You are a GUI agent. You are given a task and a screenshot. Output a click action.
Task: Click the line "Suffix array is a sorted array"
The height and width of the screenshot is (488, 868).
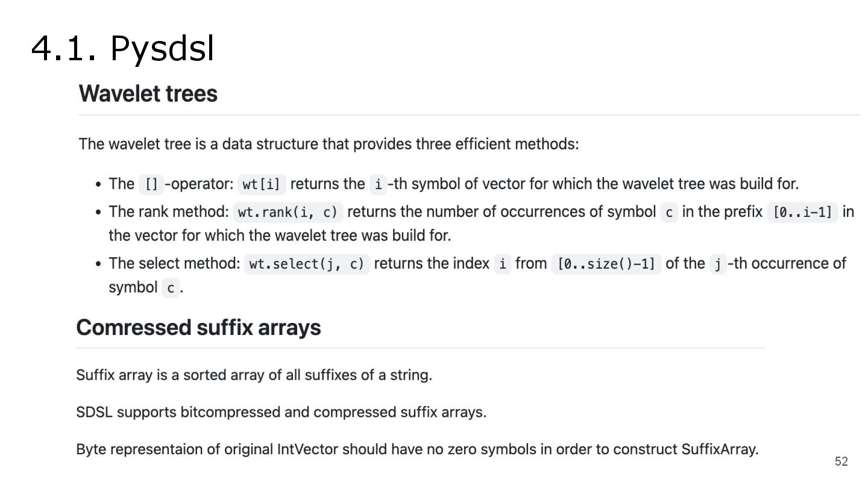[254, 375]
